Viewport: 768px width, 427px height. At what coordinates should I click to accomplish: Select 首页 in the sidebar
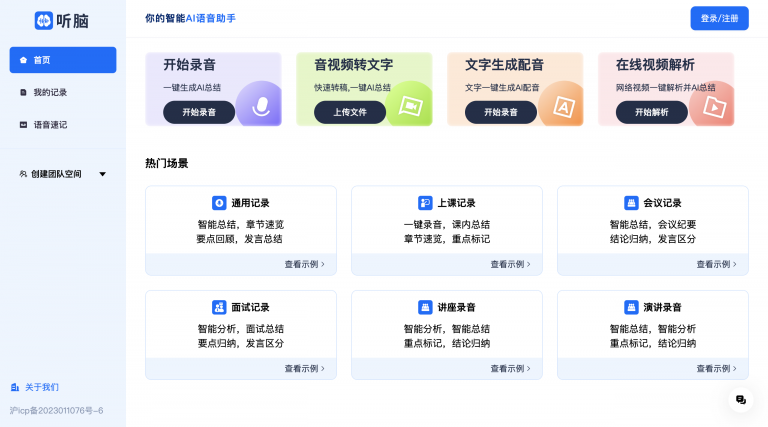coord(63,60)
